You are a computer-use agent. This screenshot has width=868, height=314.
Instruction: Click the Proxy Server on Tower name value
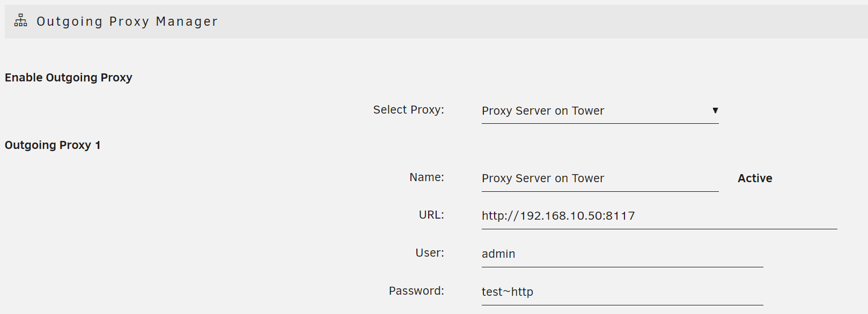click(x=543, y=178)
